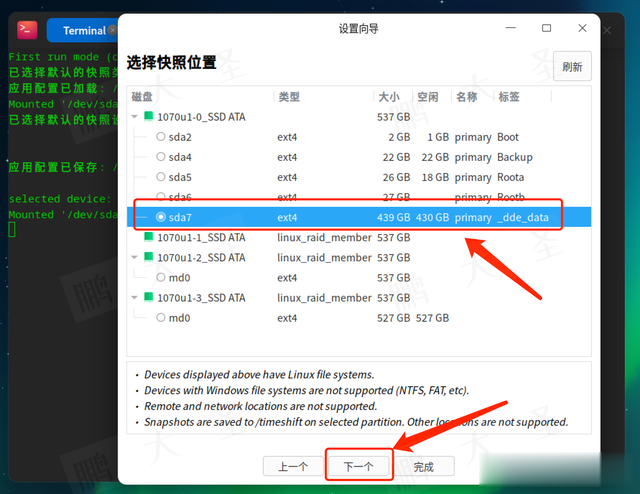Sort by the 空闲 column header
The height and width of the screenshot is (494, 640).
click(x=428, y=97)
